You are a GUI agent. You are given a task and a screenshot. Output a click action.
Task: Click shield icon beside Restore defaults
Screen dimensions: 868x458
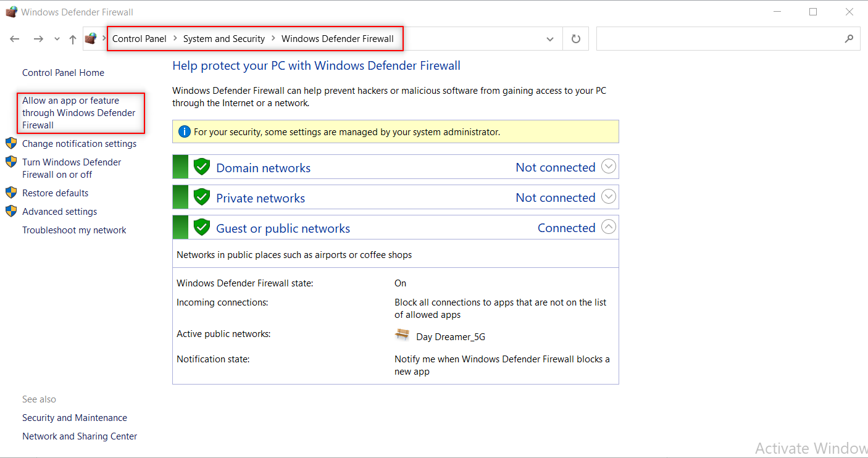pyautogui.click(x=11, y=193)
